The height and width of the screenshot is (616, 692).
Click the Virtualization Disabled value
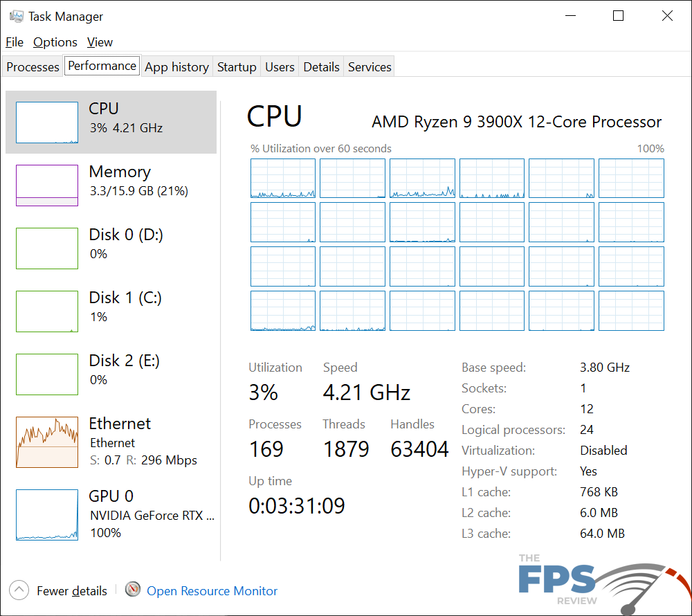pos(603,451)
